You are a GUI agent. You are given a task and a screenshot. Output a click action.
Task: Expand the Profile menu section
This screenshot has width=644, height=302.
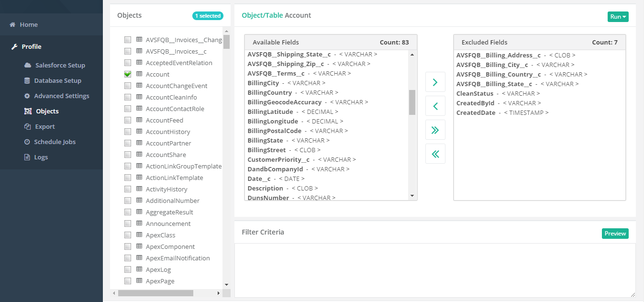click(31, 47)
